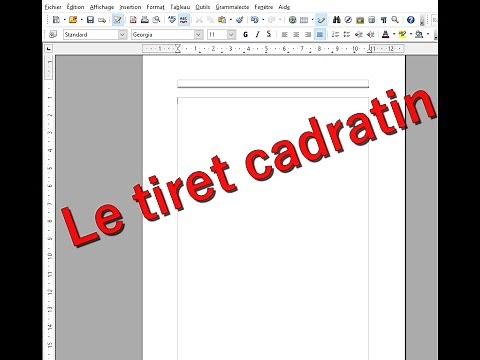Open the print preview

tap(156, 20)
